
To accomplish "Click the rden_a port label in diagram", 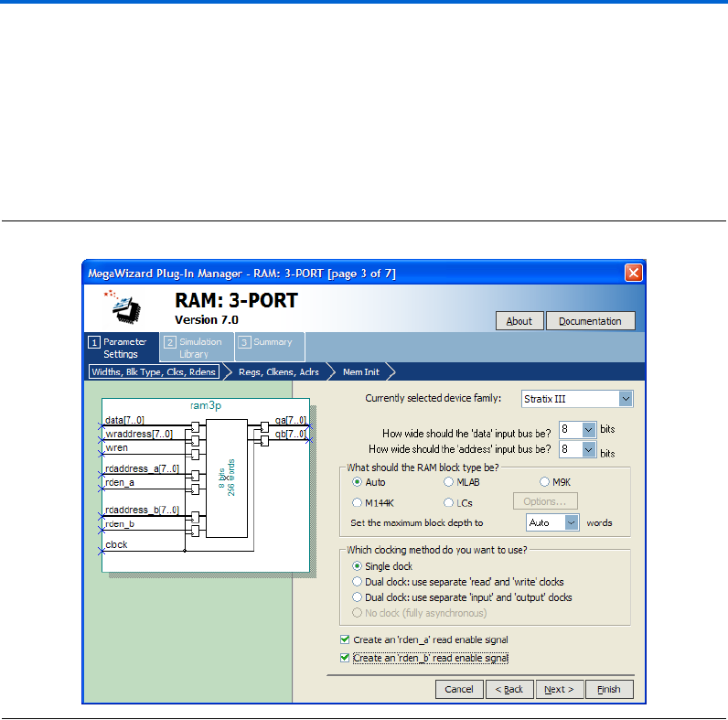I will pos(120,482).
